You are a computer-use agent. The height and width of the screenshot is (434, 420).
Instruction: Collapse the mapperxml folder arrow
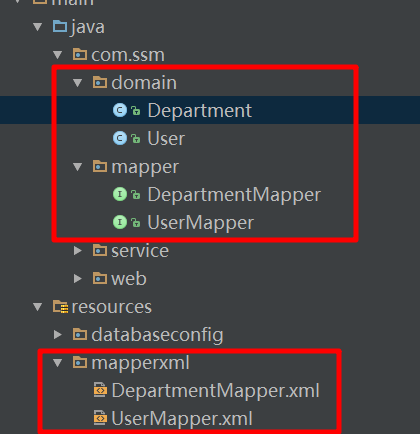pyautogui.click(x=58, y=363)
